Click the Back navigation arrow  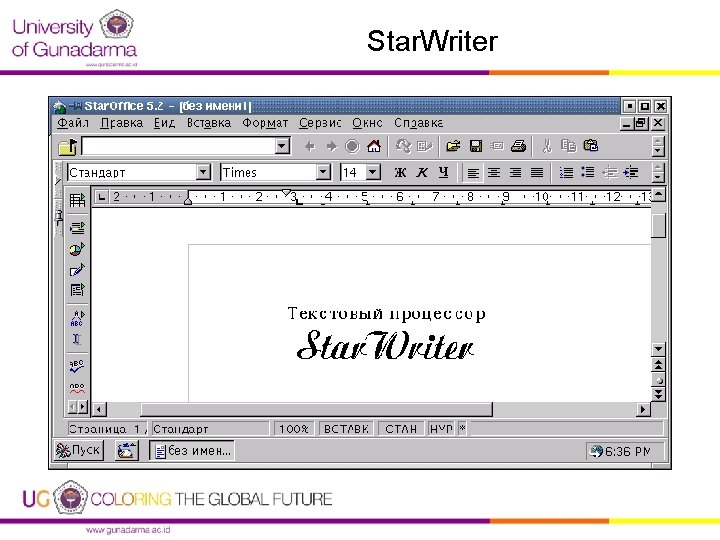click(x=310, y=146)
